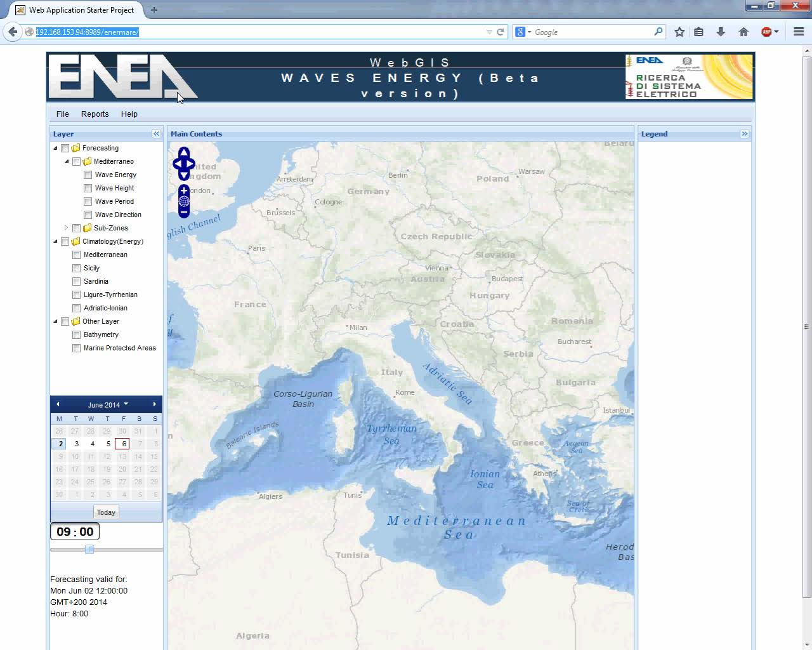Image resolution: width=812 pixels, height=650 pixels.
Task: Enable the Wave Period layer
Action: 88,201
